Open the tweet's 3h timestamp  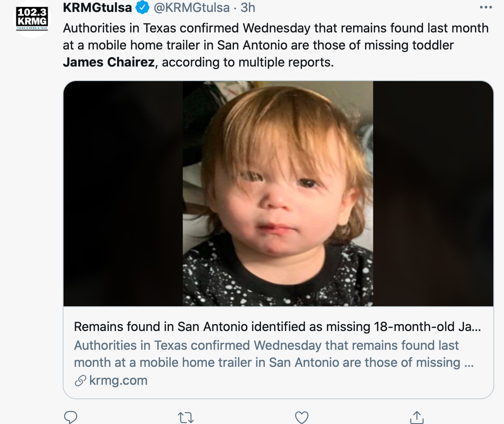click(248, 7)
